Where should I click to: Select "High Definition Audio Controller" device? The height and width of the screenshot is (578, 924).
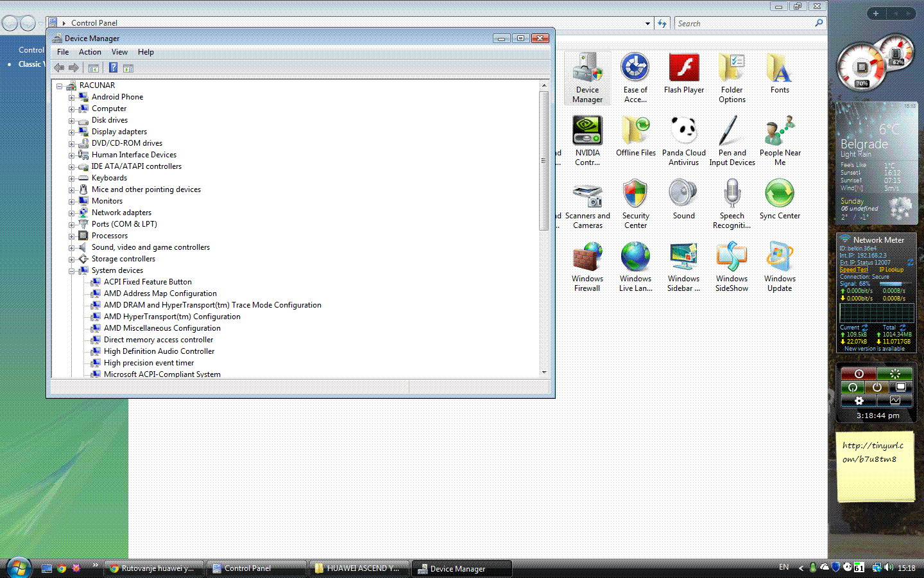[159, 352]
